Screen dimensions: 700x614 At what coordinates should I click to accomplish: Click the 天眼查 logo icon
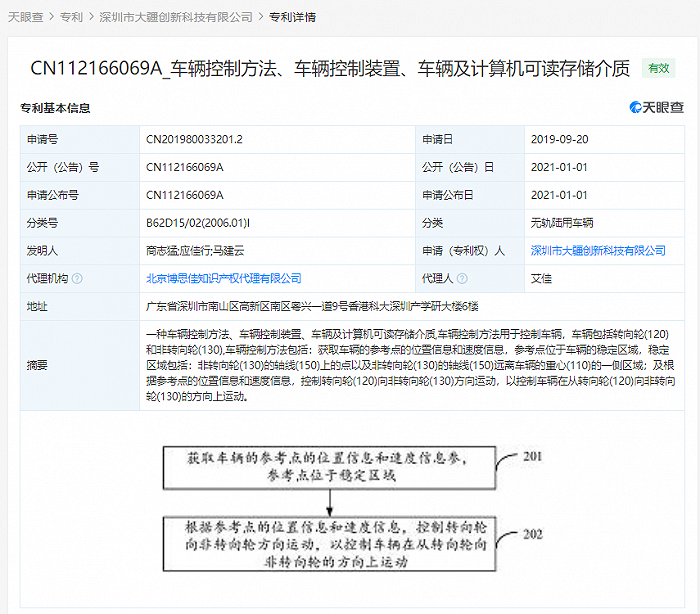pyautogui.click(x=656, y=107)
